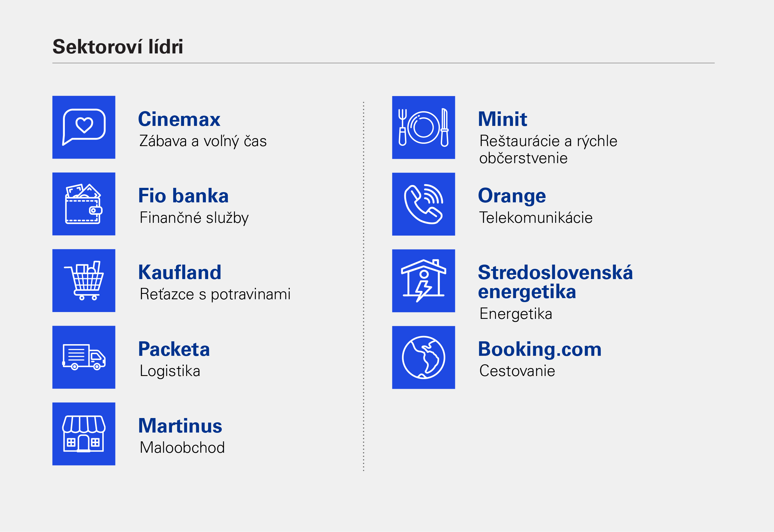Select the house with lightning icon
Image resolution: width=774 pixels, height=532 pixels.
pos(423,281)
